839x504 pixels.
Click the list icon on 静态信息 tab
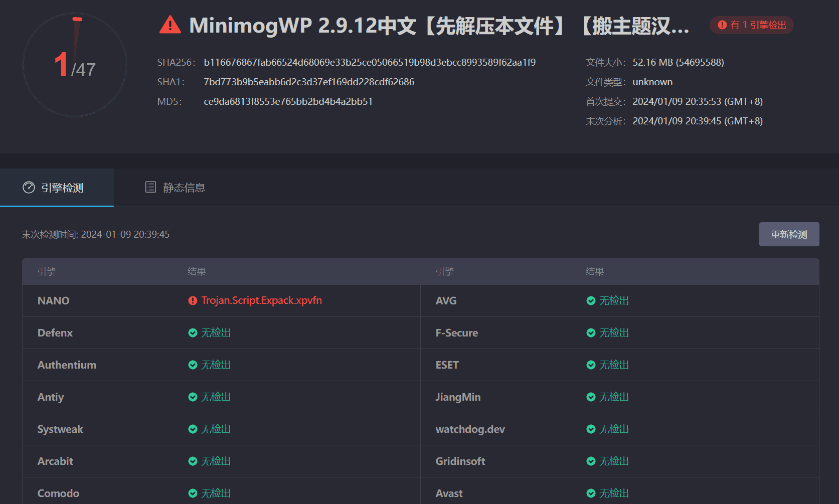point(150,187)
